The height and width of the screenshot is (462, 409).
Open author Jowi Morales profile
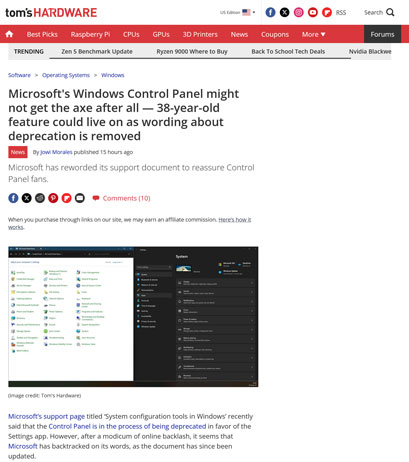click(x=56, y=152)
